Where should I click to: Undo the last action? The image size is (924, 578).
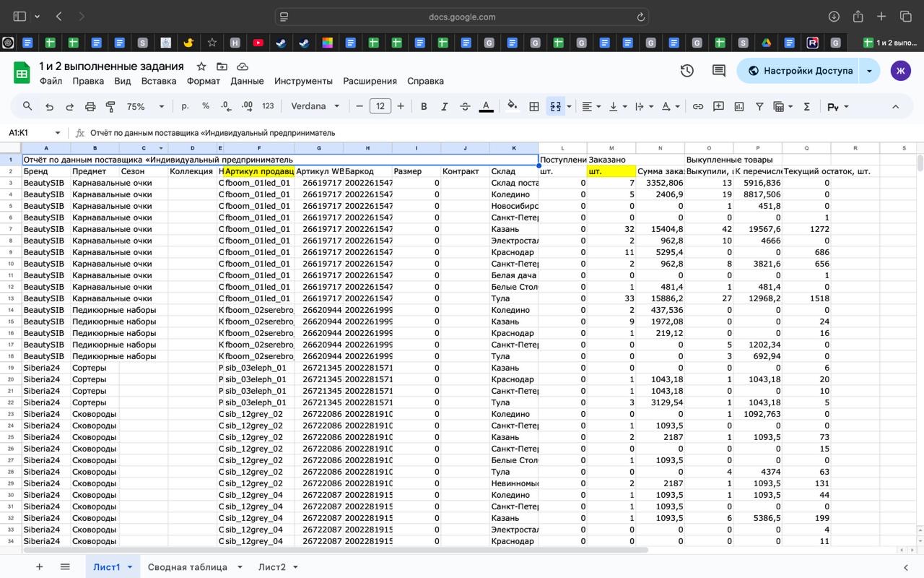[49, 106]
